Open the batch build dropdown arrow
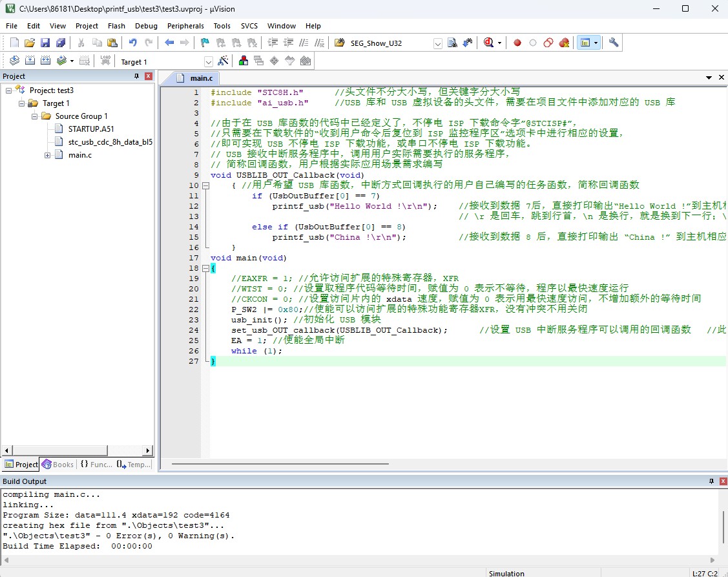This screenshot has width=728, height=577. [x=72, y=61]
